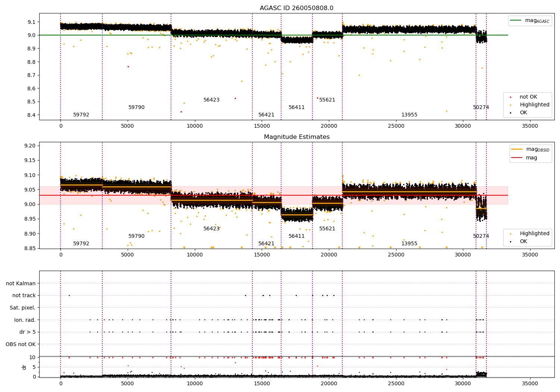Screen dimensions: 560x392
Task: Click the "OBS not OK" axis label
Action: pos(21,344)
